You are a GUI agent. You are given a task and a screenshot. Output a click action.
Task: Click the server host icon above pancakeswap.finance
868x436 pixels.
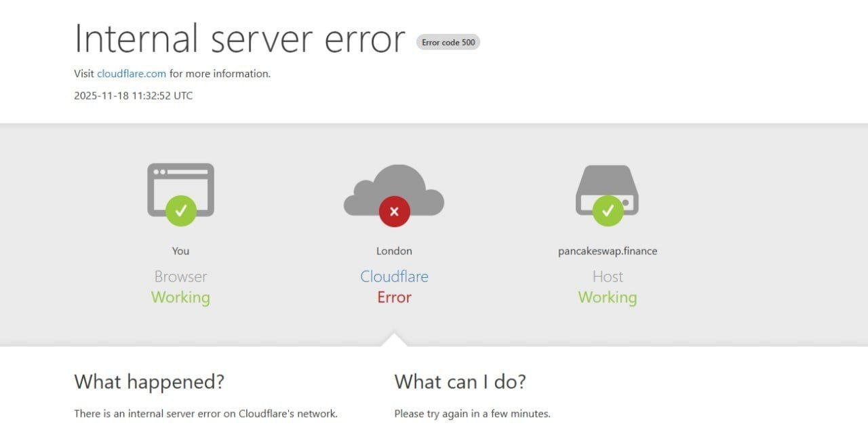[x=608, y=191]
